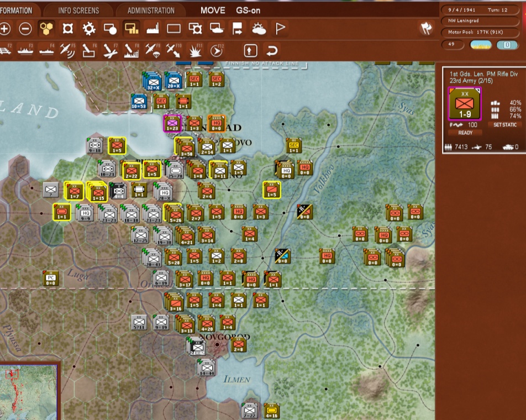Select the black German 4=4 counter
Image resolution: width=526 pixels, height=420 pixels.
click(x=118, y=191)
